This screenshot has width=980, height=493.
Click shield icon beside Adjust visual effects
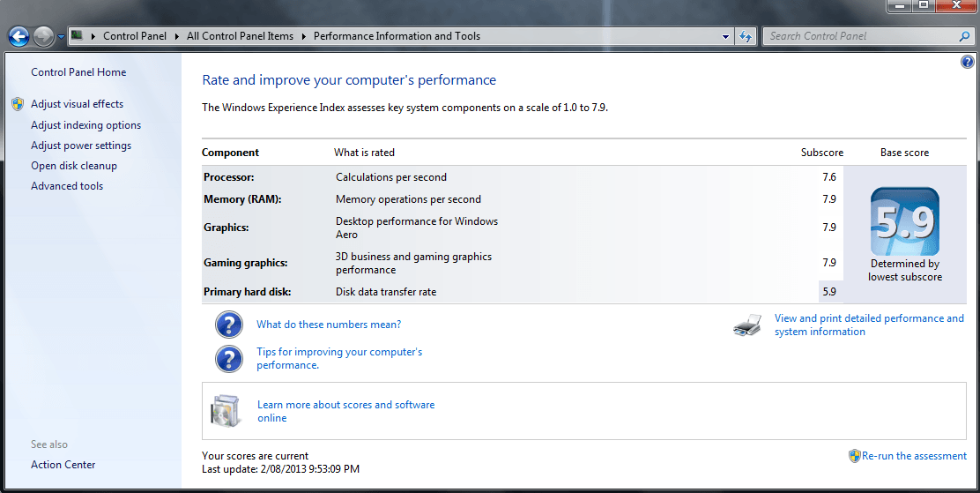point(18,104)
